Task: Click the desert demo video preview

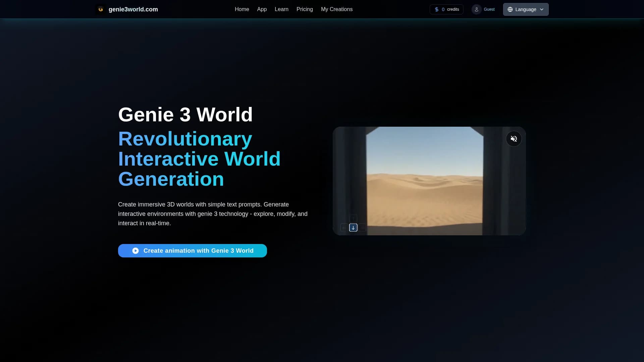Action: click(x=429, y=181)
